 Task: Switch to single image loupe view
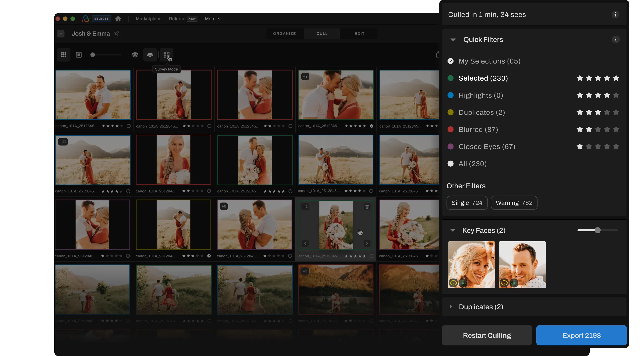[79, 55]
